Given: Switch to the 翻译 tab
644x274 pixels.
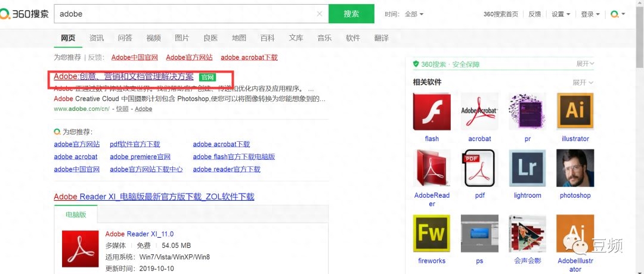Looking at the screenshot, I should pos(381,38).
